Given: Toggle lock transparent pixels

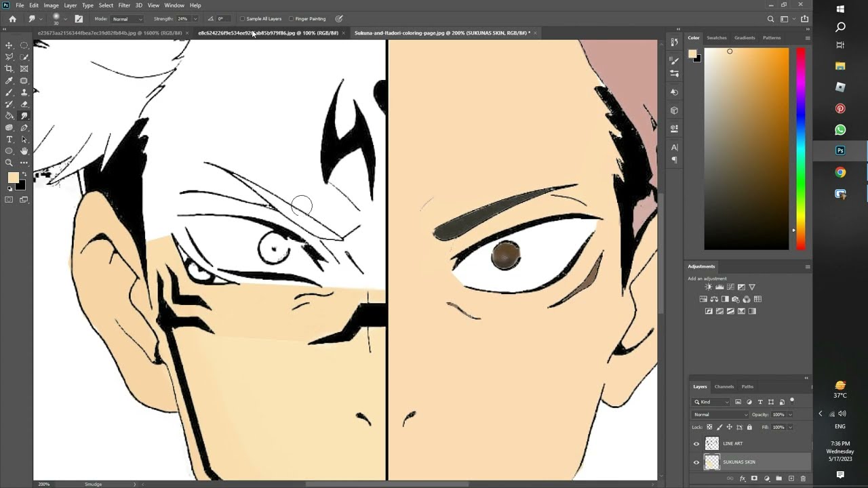Looking at the screenshot, I should point(709,427).
